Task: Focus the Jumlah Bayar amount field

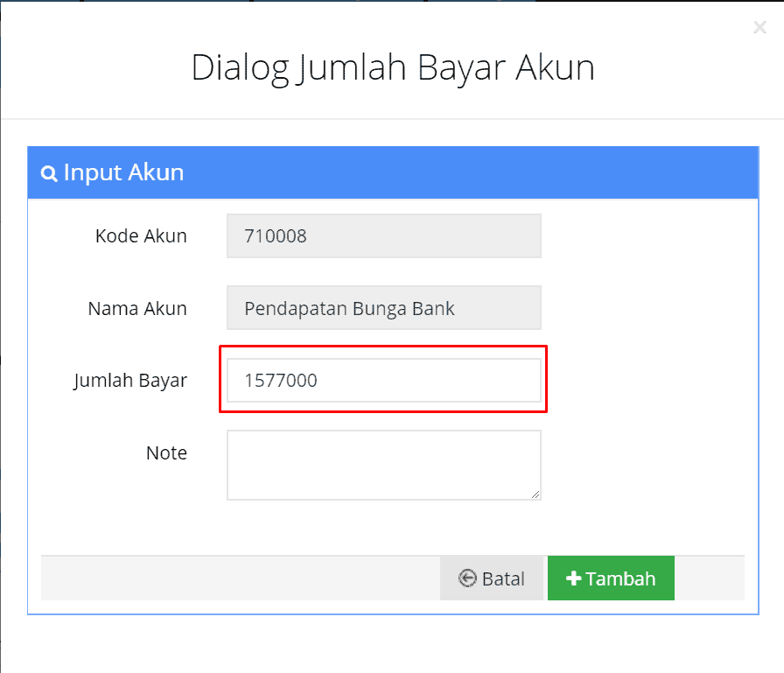Action: (384, 380)
